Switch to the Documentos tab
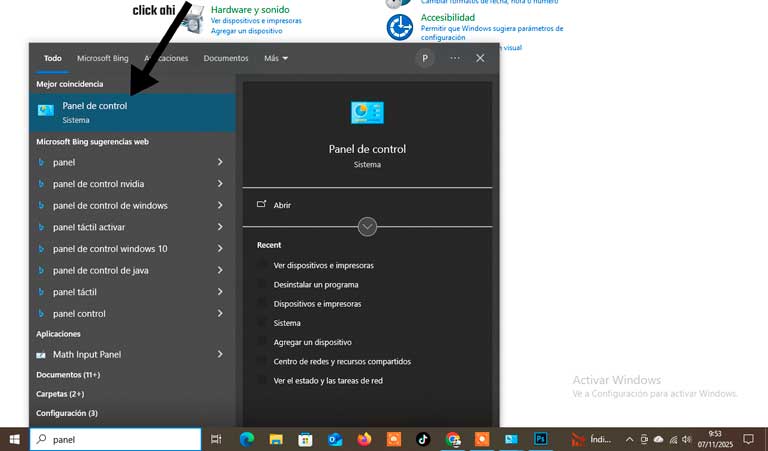 226,58
